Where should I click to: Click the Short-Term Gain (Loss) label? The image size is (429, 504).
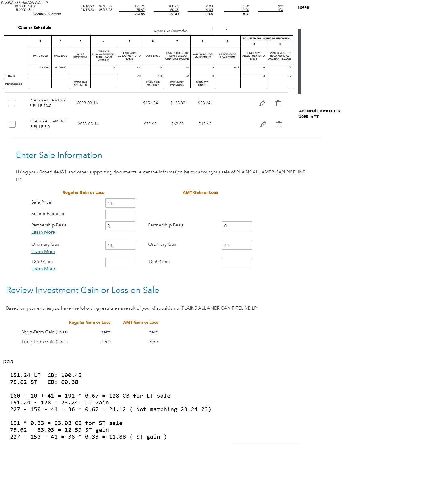coord(45,332)
